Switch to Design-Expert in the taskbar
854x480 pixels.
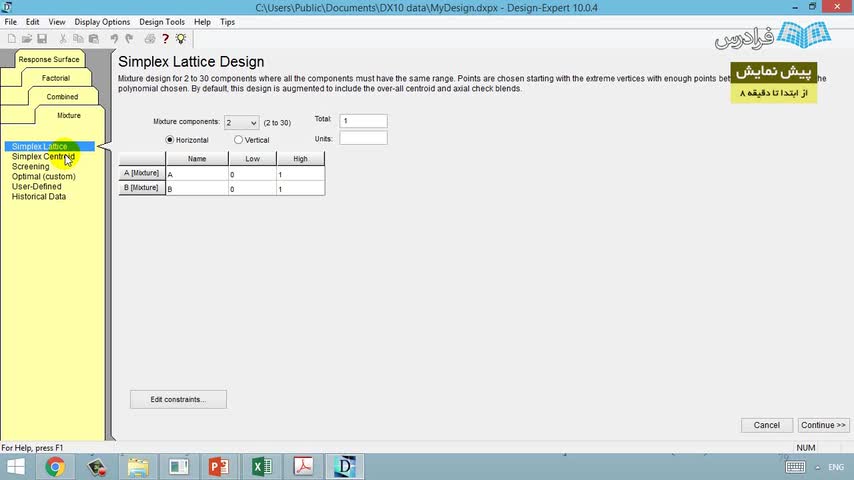click(345, 467)
